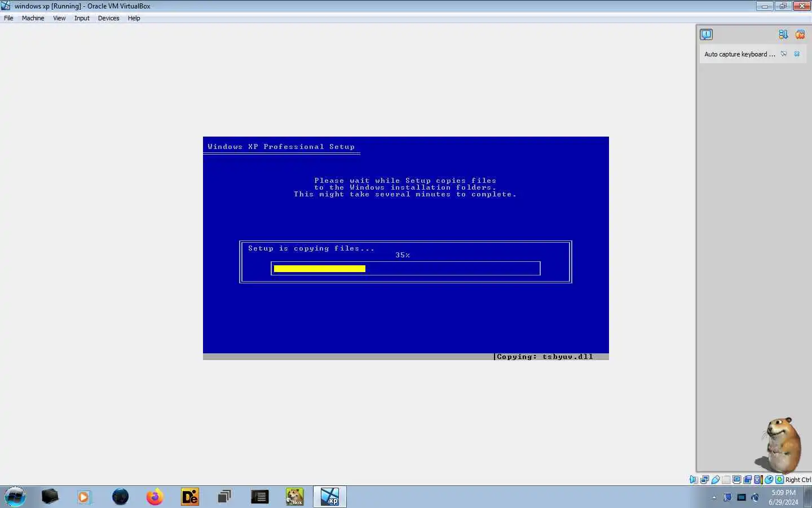This screenshot has height=508, width=812.
Task: Click the 35% progress label
Action: point(403,255)
